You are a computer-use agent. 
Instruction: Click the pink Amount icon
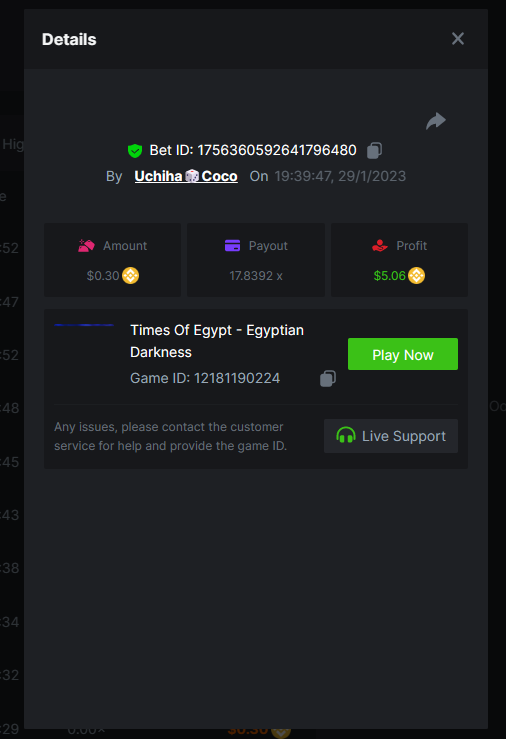(86, 246)
